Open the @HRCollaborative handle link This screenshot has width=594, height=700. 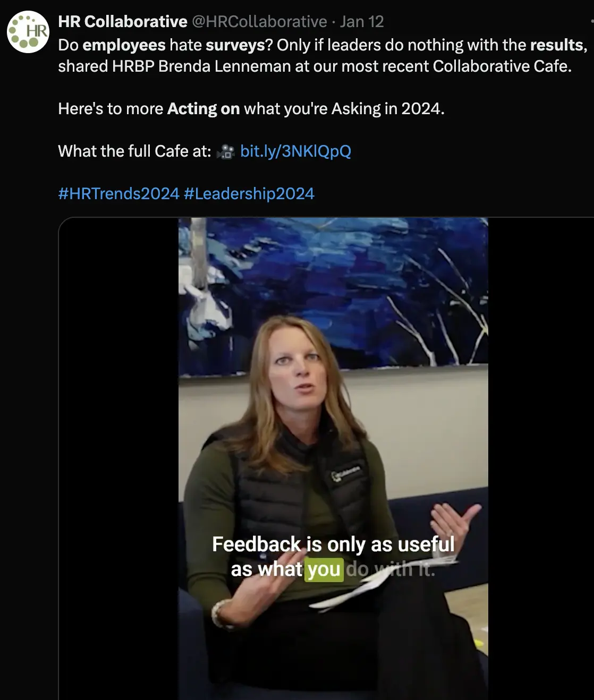[259, 22]
